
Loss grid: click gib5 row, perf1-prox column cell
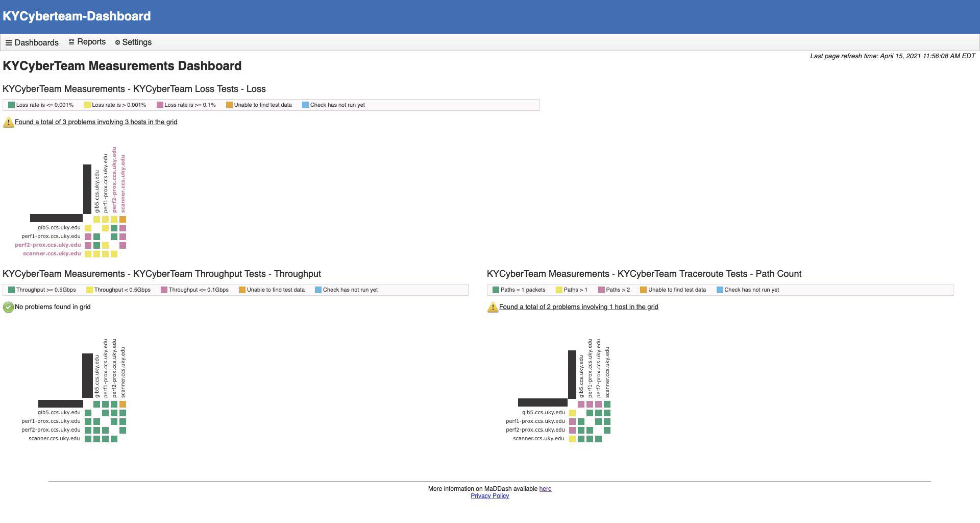point(105,228)
